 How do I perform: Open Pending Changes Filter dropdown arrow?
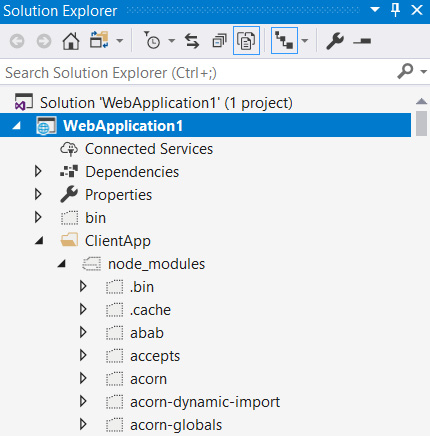171,41
